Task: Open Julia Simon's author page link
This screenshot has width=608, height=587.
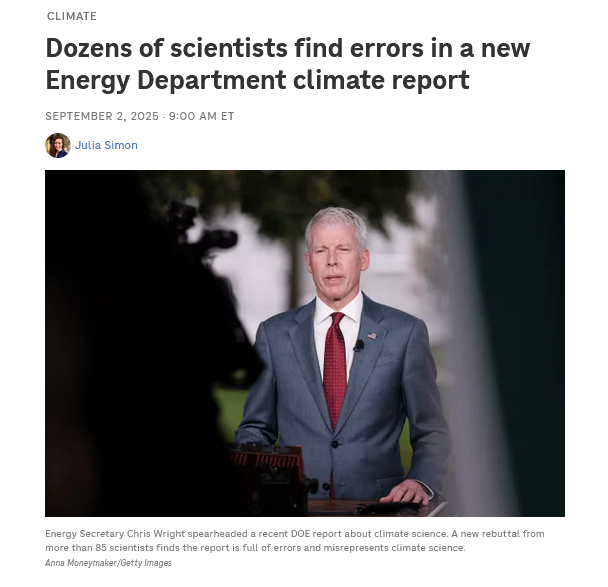Action: 106,145
